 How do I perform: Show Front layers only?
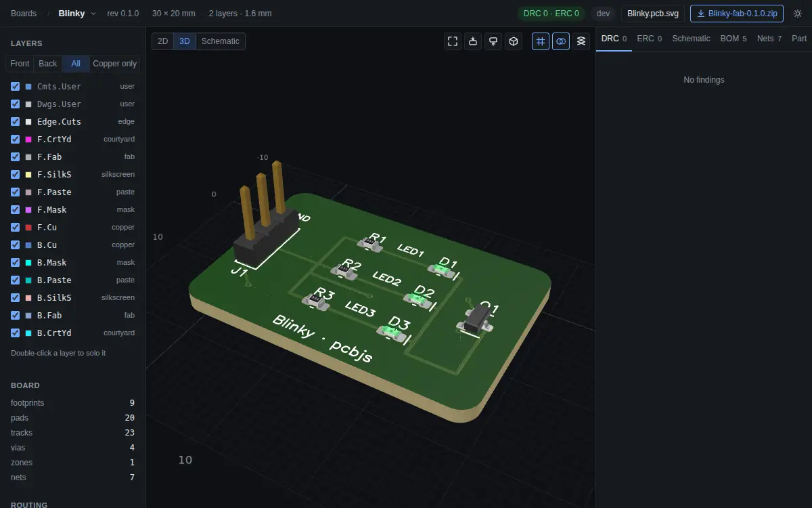coord(20,64)
